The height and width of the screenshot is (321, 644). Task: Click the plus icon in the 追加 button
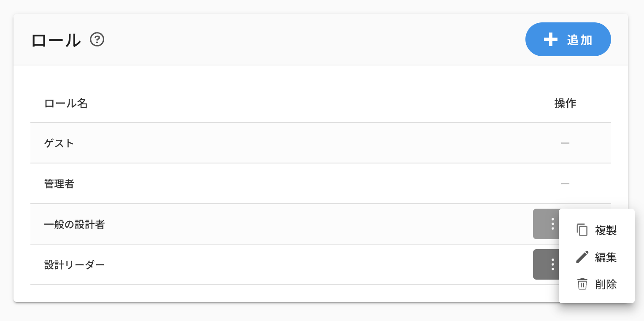(550, 40)
